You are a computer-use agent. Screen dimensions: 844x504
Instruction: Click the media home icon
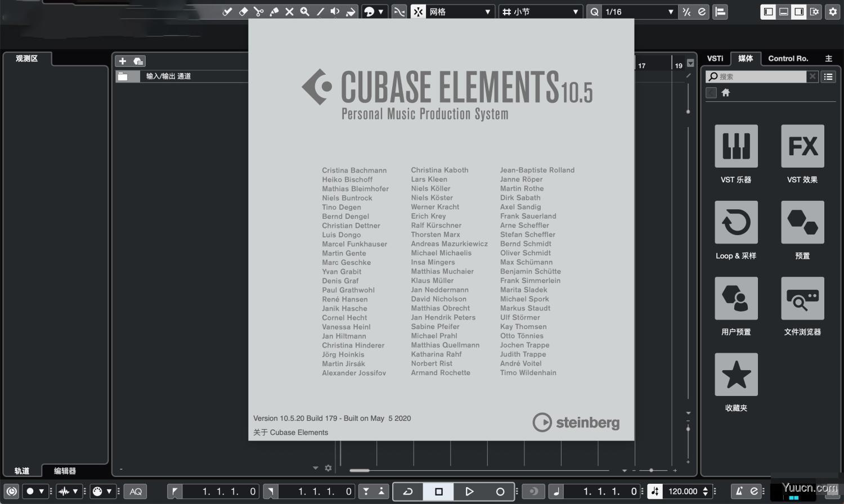click(726, 93)
